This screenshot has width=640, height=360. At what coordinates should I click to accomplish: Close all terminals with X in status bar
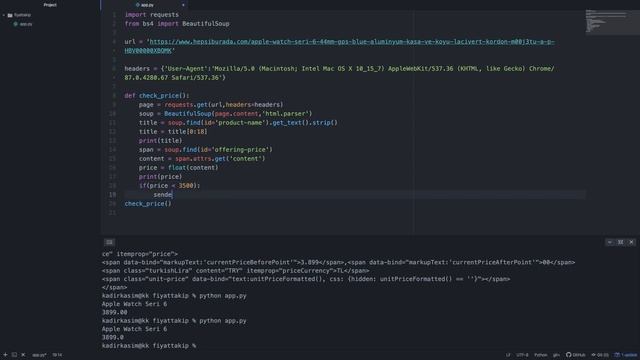(23, 355)
